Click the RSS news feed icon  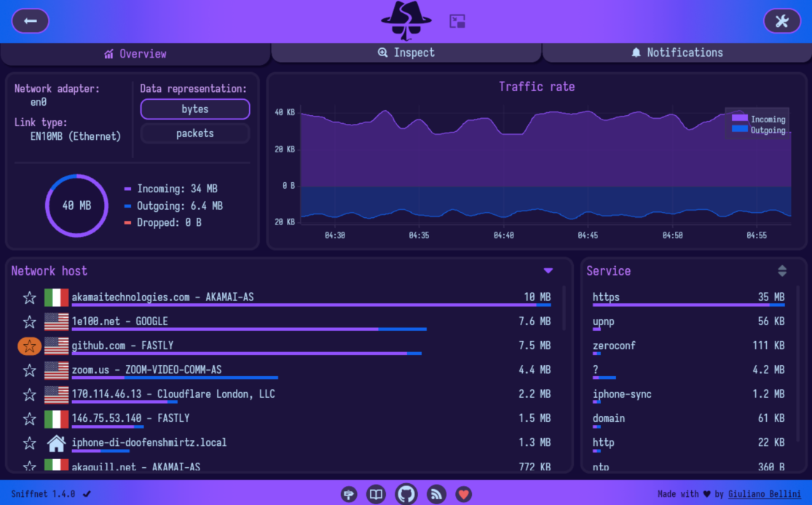[x=436, y=494]
